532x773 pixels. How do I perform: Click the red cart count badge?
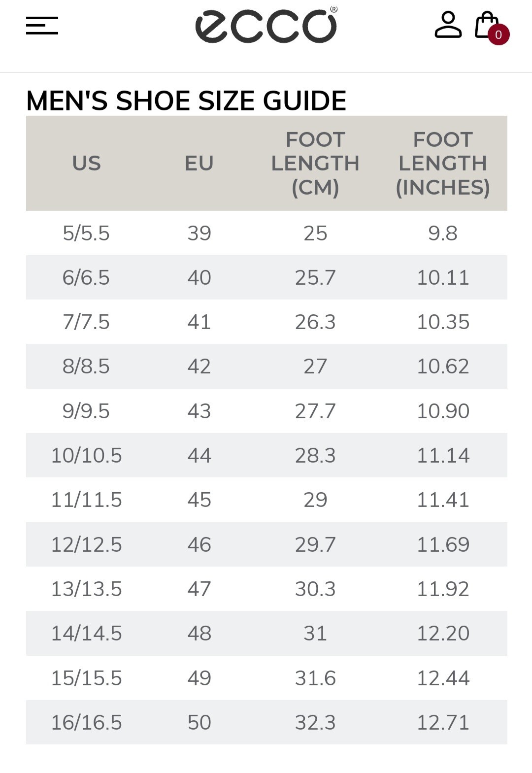coord(499,35)
